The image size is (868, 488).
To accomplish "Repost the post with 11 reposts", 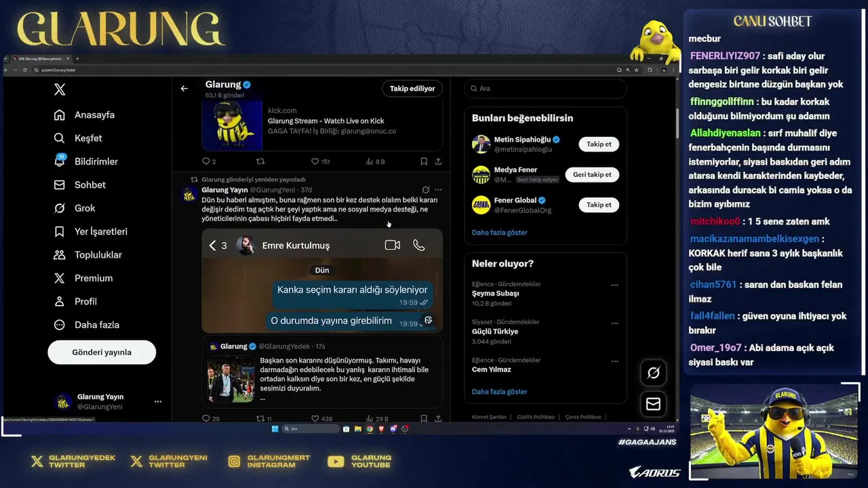I will (264, 419).
